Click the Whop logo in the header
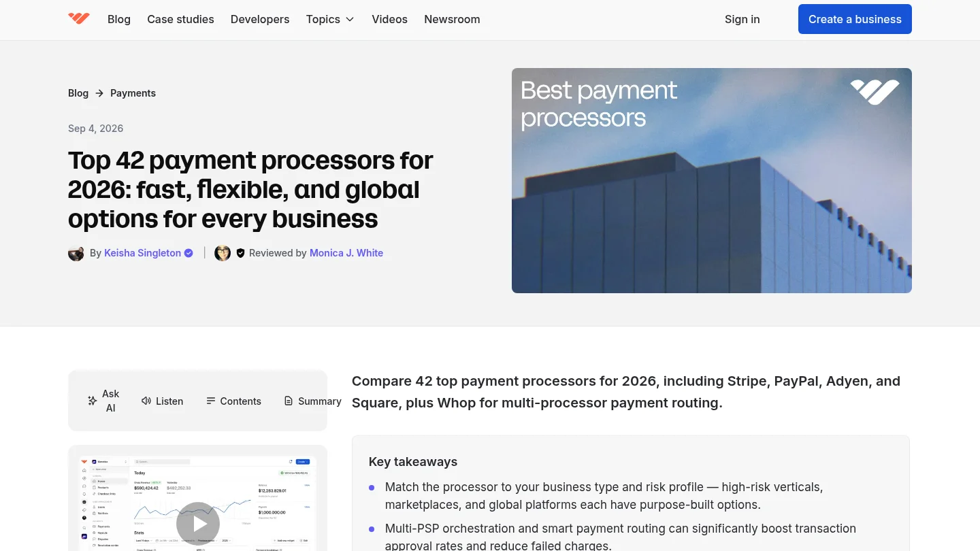Viewport: 980px width, 551px height. [x=79, y=19]
